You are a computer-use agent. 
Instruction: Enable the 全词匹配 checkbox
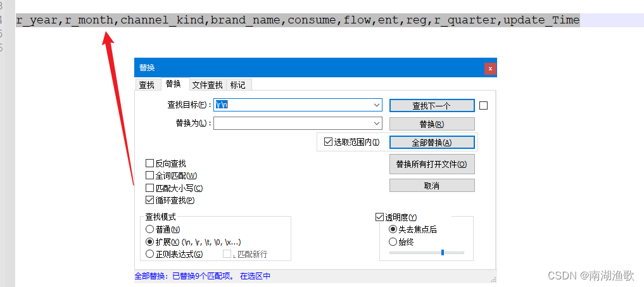click(150, 175)
